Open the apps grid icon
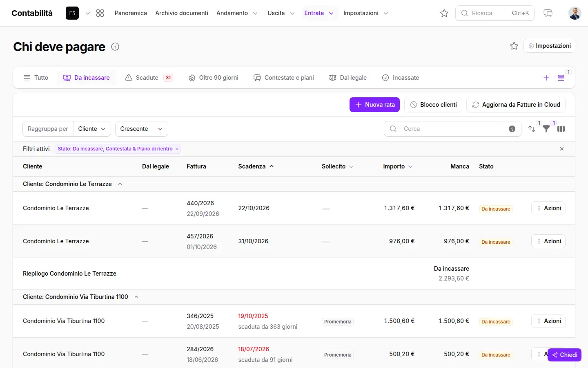The image size is (588, 368). (x=100, y=13)
